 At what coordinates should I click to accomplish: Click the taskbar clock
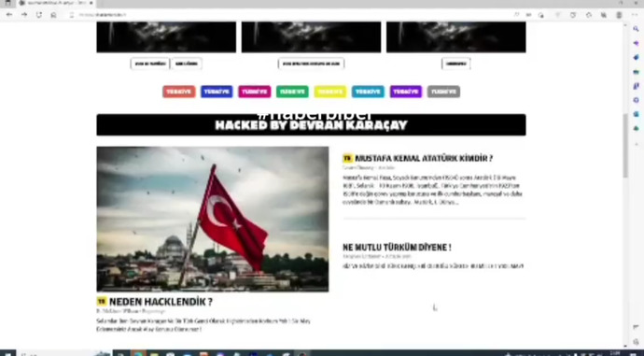[615, 353]
